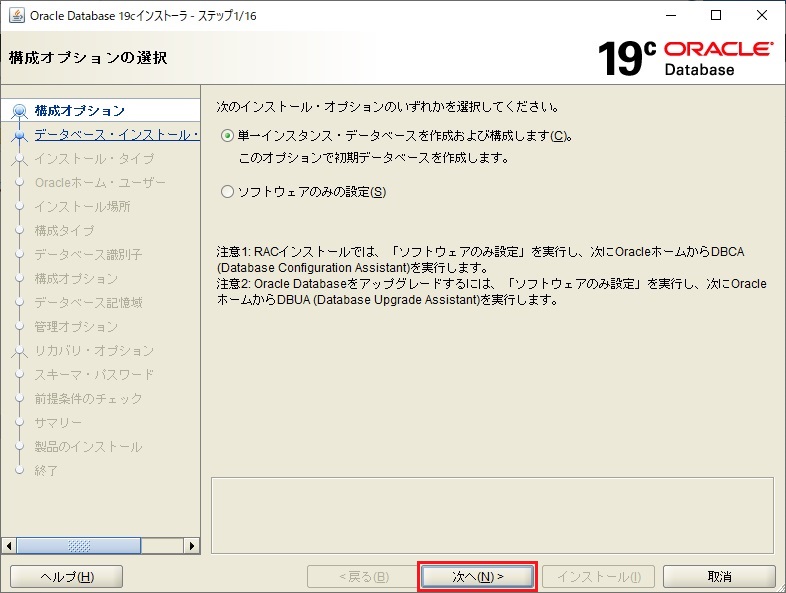The image size is (786, 593).
Task: Click the ヘルプ(H) button
Action: [67, 576]
